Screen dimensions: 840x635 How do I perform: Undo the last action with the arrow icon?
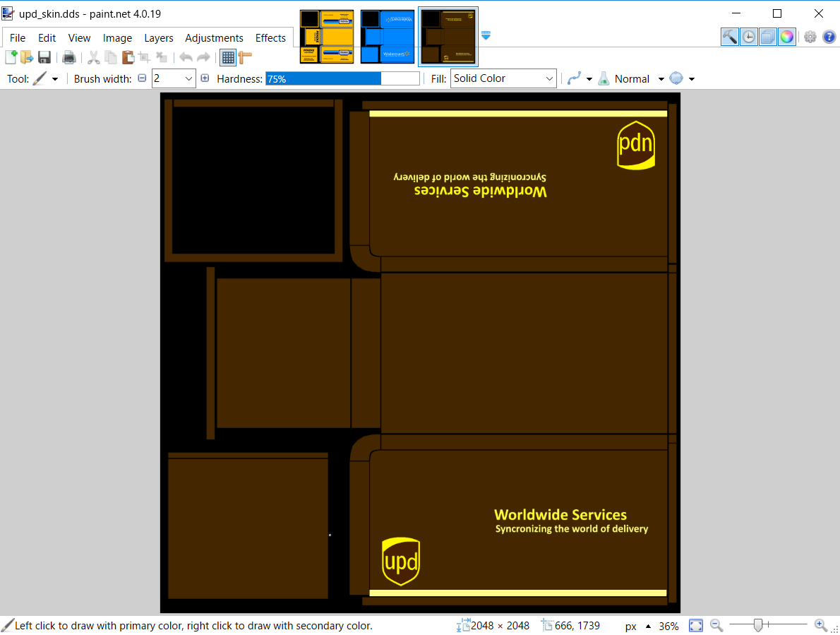[186, 57]
